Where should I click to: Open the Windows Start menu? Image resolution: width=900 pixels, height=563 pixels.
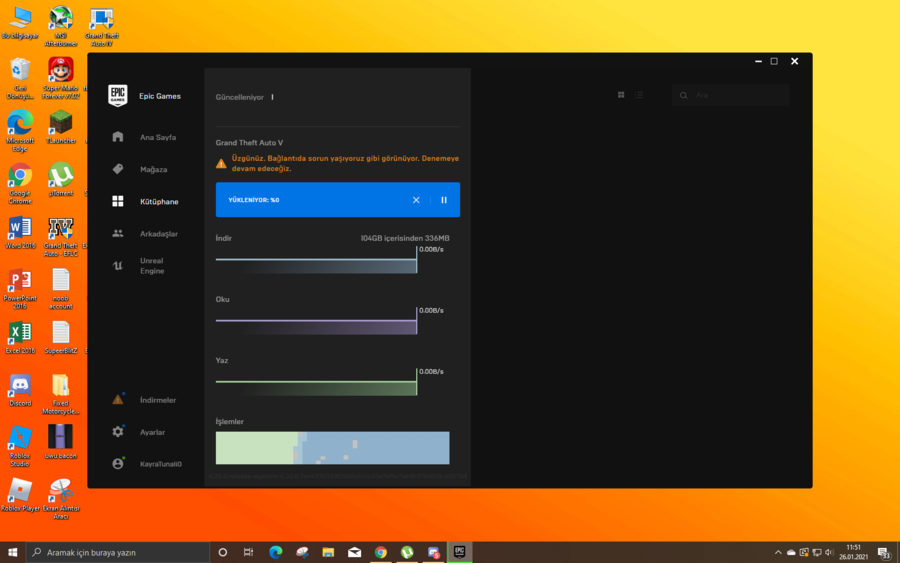13,552
